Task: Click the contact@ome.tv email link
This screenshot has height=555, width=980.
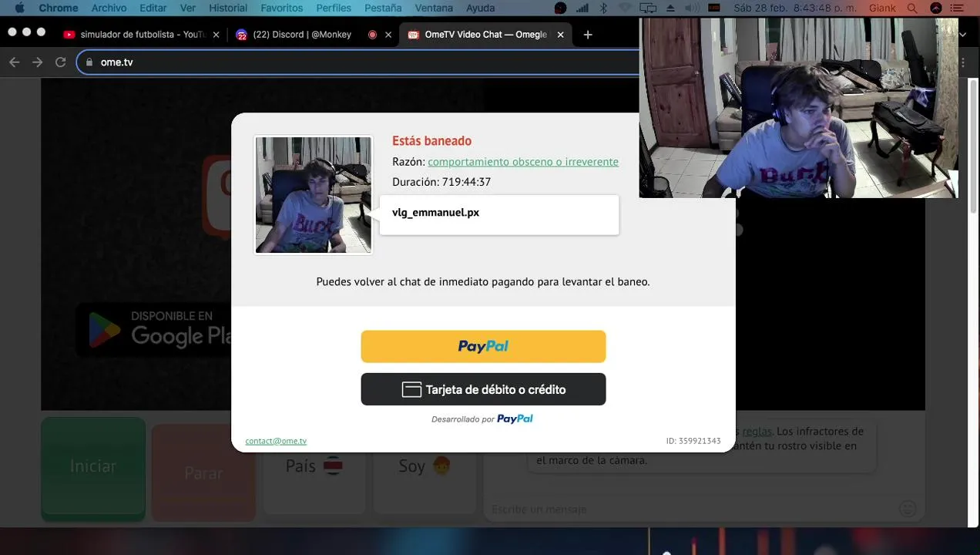Action: coord(276,441)
